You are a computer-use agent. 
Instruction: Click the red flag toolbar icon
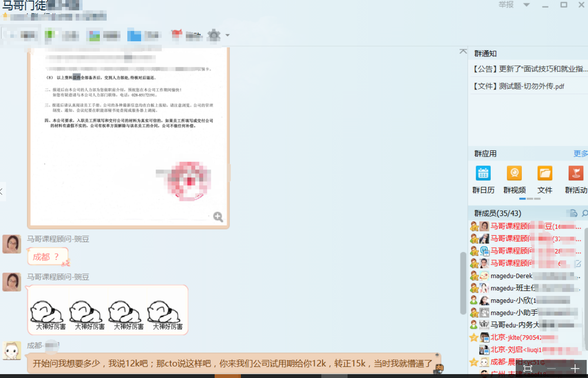tap(176, 35)
